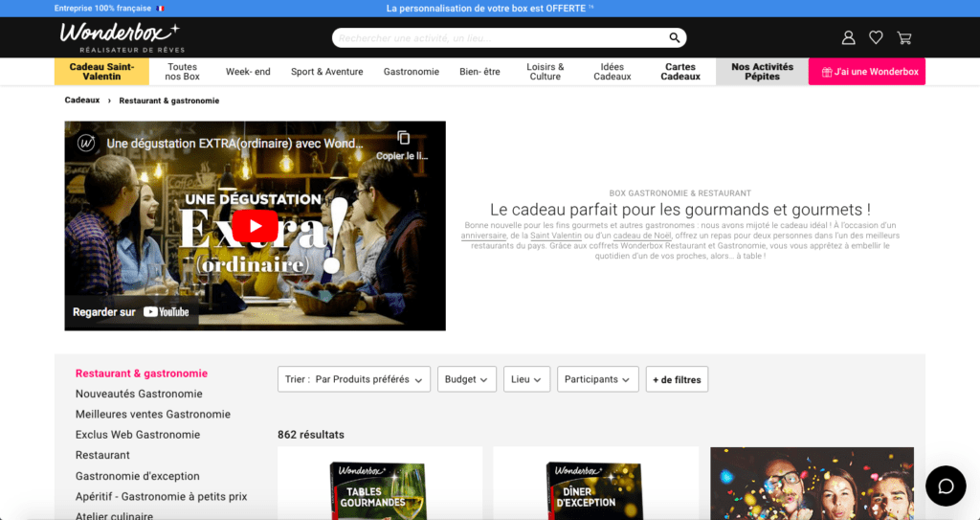The height and width of the screenshot is (520, 980).
Task: Open the user account icon
Action: click(x=848, y=38)
